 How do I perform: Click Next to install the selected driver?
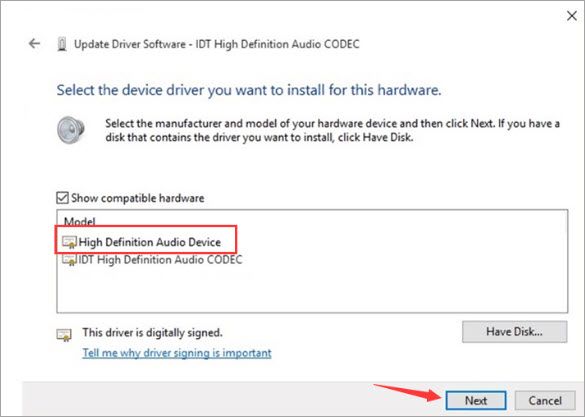coord(476,400)
